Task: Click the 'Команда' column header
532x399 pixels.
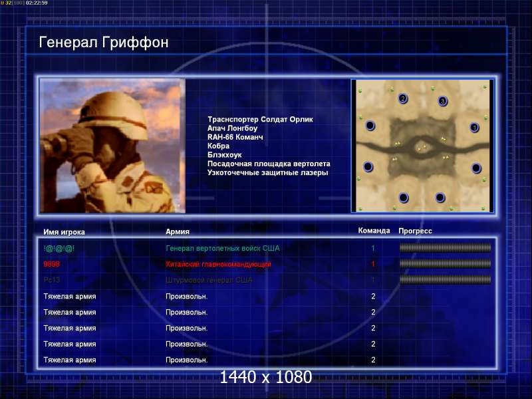Action: 374,231
